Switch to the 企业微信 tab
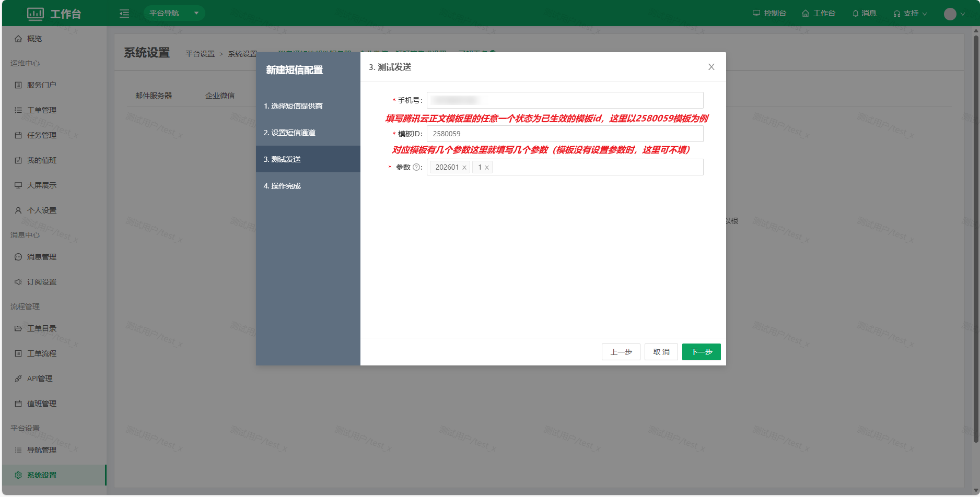The image size is (980, 497). tap(220, 96)
